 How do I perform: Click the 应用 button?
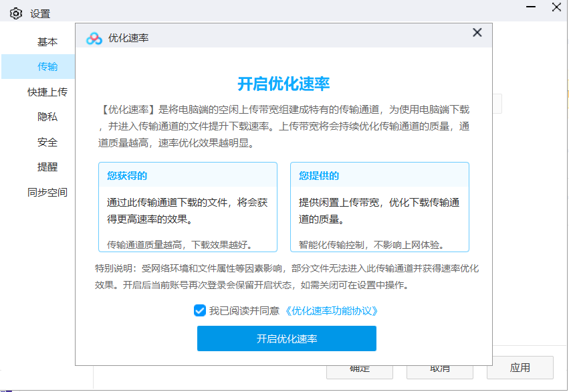(520, 369)
